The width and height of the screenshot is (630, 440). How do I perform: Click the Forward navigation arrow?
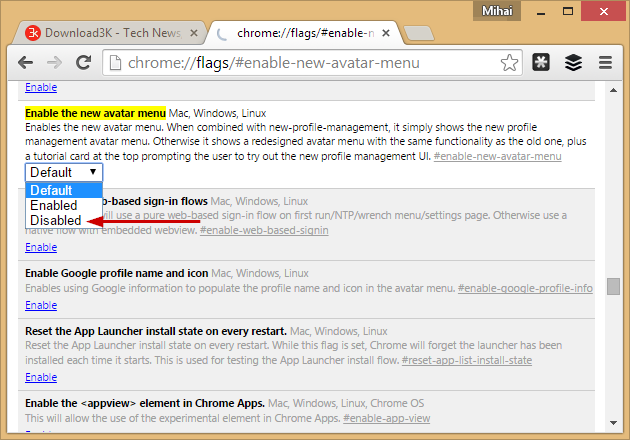54,63
